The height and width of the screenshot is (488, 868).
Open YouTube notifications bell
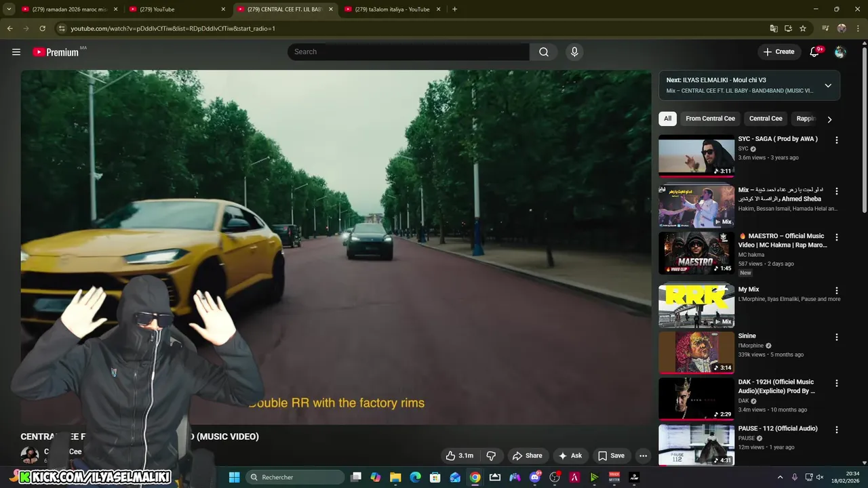pyautogui.click(x=815, y=52)
